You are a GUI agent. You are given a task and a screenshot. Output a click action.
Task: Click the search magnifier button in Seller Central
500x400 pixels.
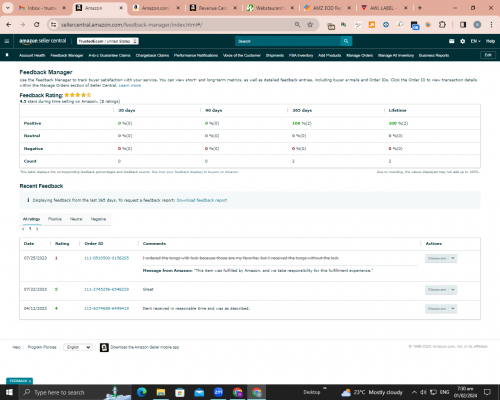346,41
